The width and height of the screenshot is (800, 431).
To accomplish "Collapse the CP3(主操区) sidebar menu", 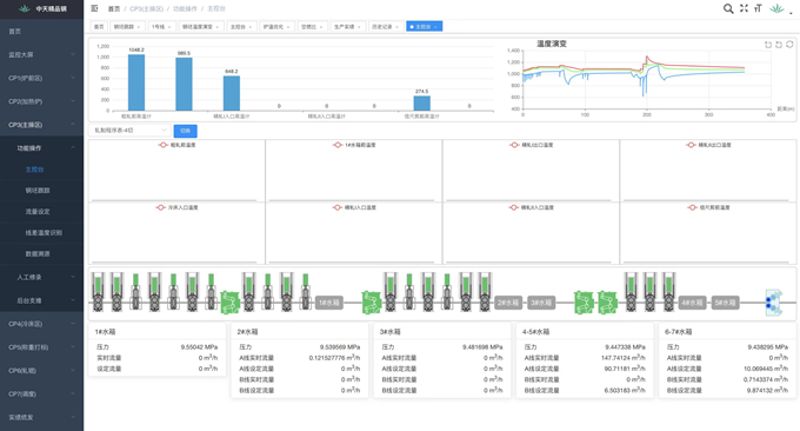I will pyautogui.click(x=42, y=124).
